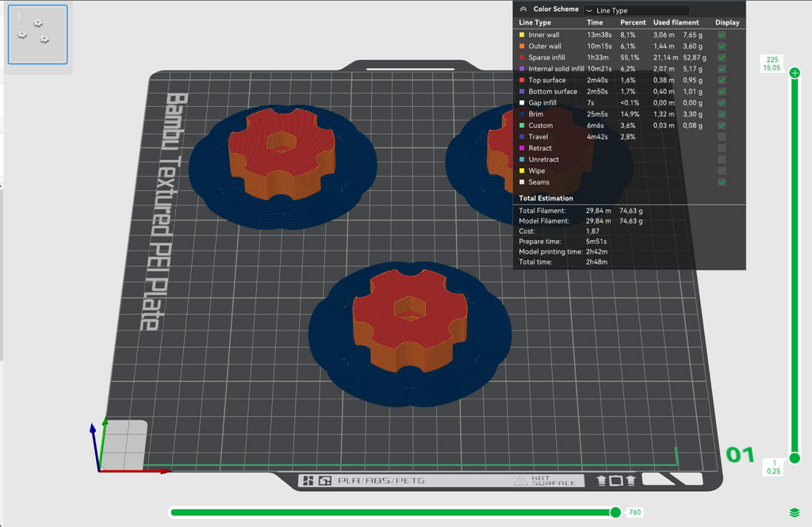This screenshot has width=812, height=527.
Task: Select the plate 1 thumbnail
Action: tap(38, 35)
